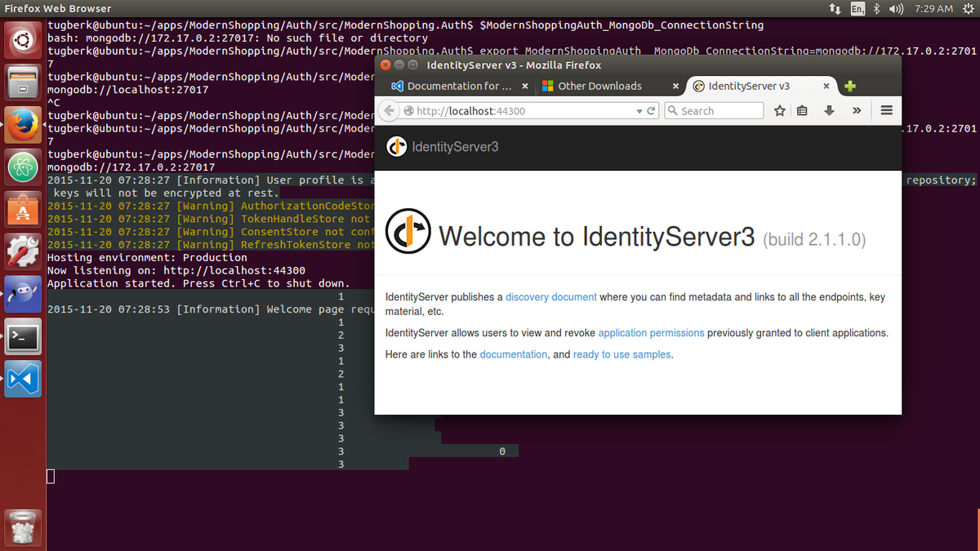
Task: Launch Firefox from the dock
Action: (x=23, y=124)
